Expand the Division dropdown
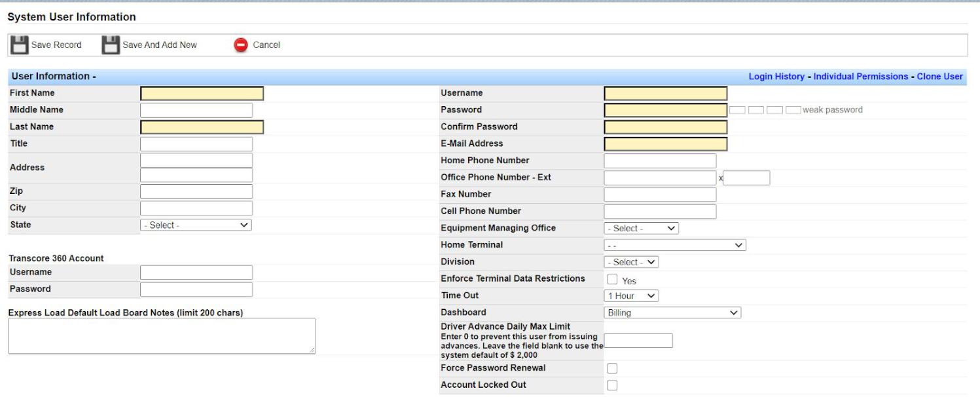Screen dimensions: 980x397 (631, 262)
